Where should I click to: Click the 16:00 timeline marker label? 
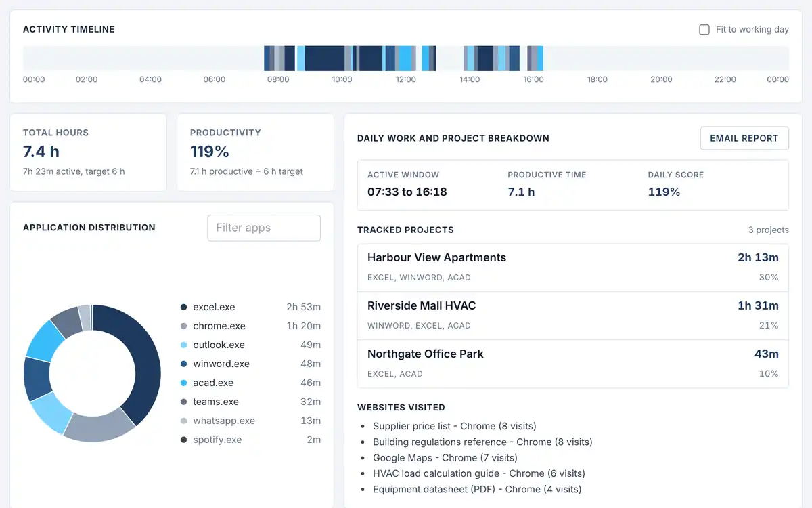tap(533, 79)
